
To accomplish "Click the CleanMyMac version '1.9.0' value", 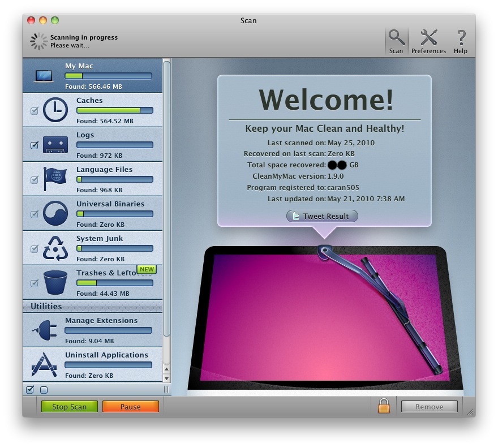I will point(336,176).
